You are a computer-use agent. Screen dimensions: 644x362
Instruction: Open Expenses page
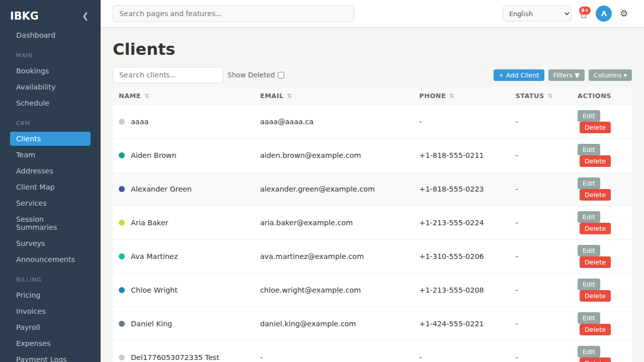[x=50, y=343]
